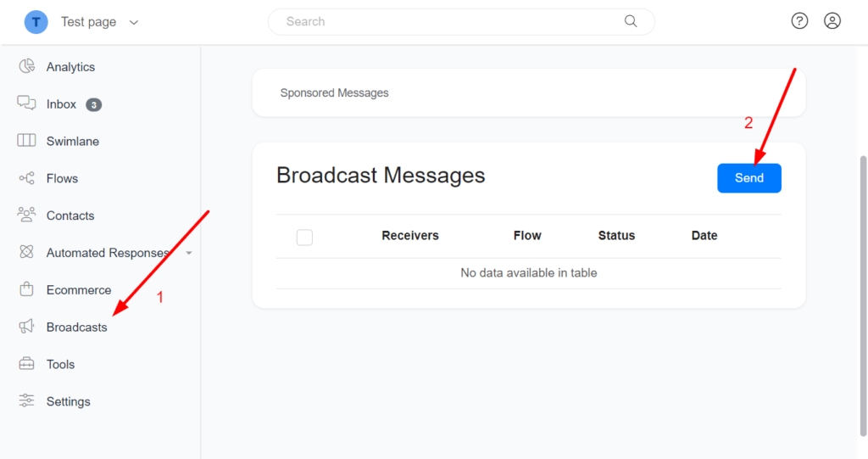Click the search magnifier icon
The width and height of the screenshot is (868, 459).
(631, 21)
